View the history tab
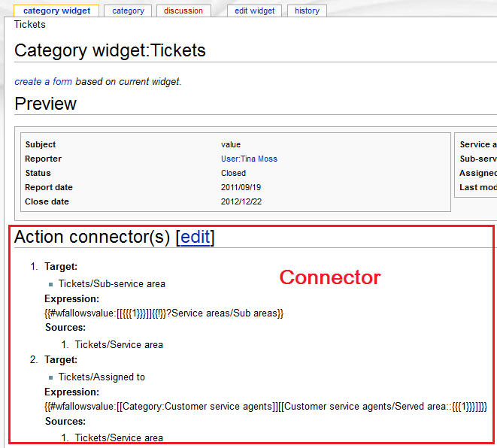The width and height of the screenshot is (497, 448). pyautogui.click(x=307, y=11)
